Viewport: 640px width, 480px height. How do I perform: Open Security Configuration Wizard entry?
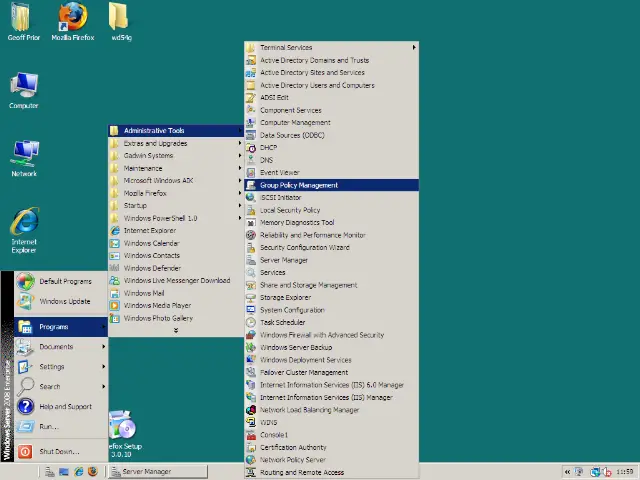tap(331, 247)
